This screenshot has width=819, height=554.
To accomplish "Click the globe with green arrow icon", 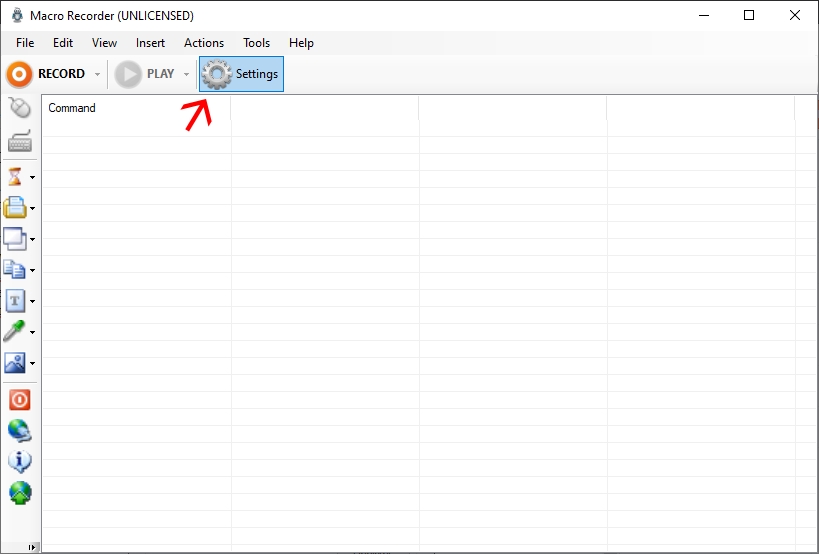I will click(x=20, y=492).
